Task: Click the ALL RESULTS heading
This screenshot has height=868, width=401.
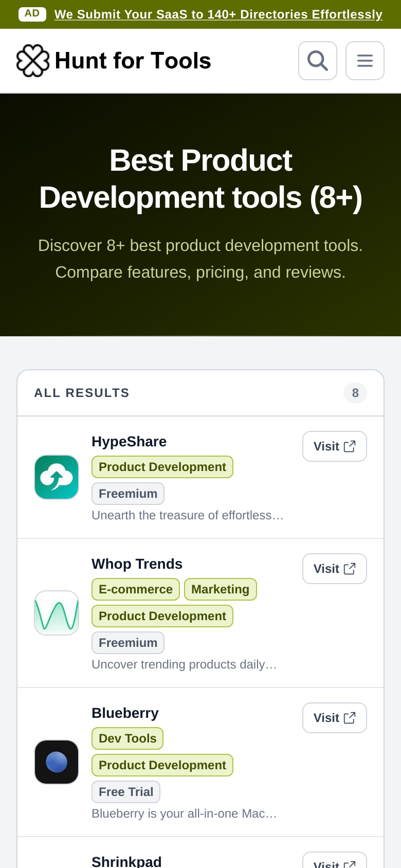Action: (82, 393)
